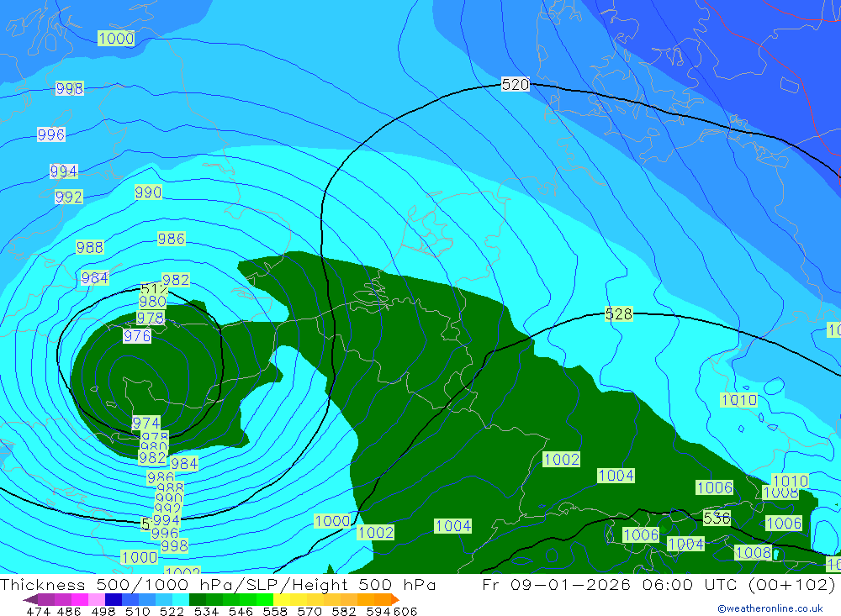Select the bright magenta legend swatch
This screenshot has width=841, height=616.
[80, 599]
